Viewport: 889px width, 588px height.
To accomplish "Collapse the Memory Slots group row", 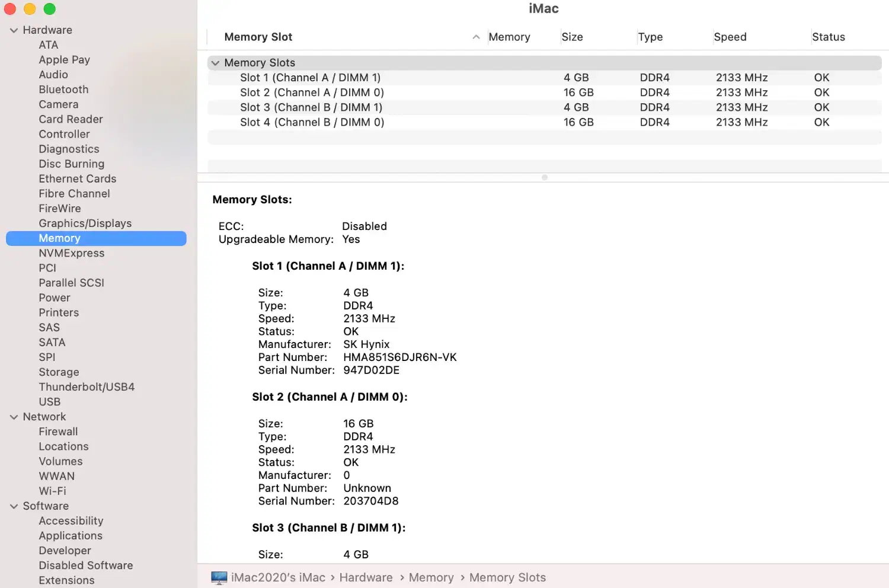I will coord(216,63).
